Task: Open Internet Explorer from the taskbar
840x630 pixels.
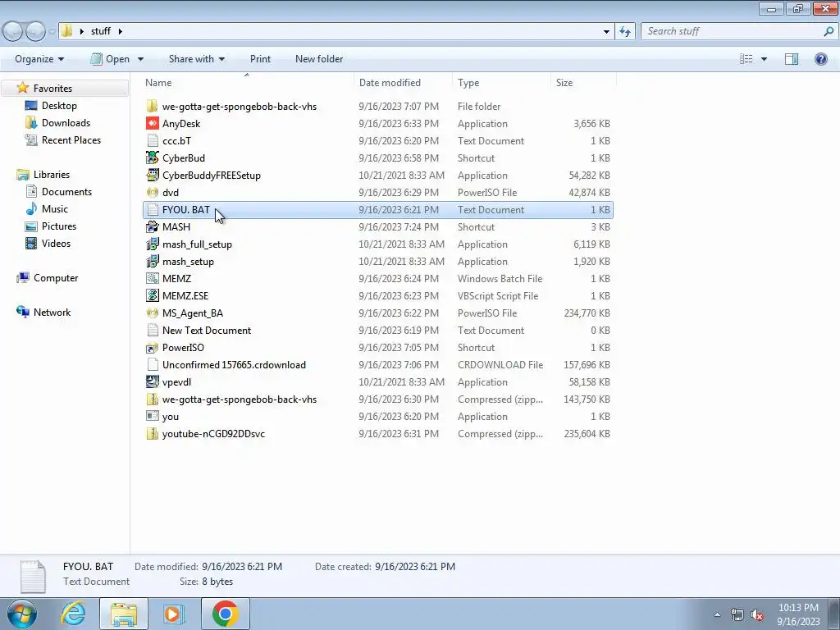Action: point(73,614)
